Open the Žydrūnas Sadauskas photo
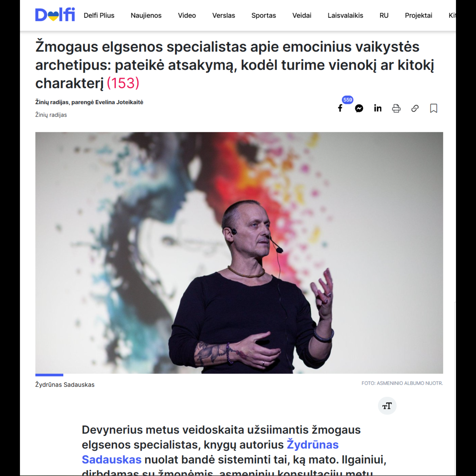Viewport: 476px width, 476px height. point(239,253)
